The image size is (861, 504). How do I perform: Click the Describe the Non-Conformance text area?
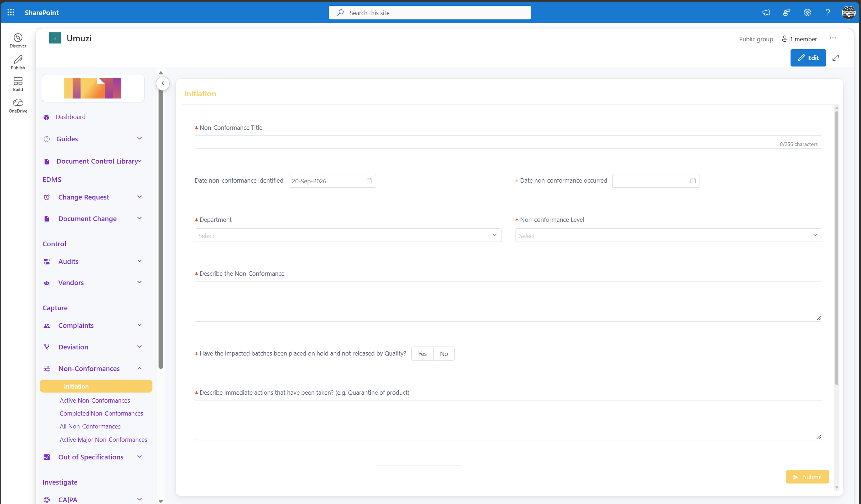coord(508,301)
